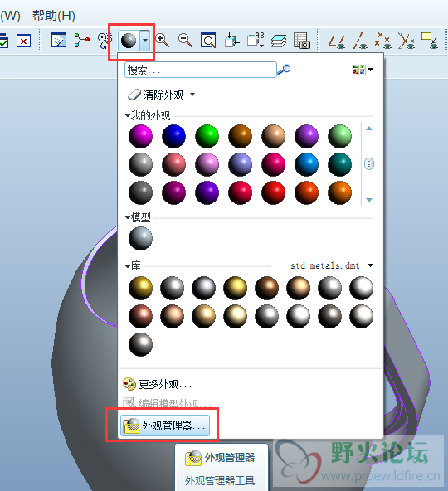Click the appearance gallery sphere icon
This screenshot has height=491, width=448.
point(129,41)
